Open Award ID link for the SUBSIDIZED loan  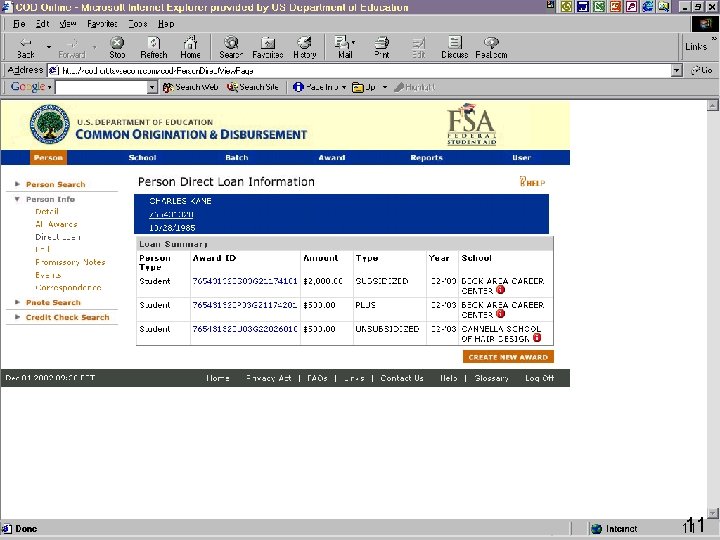click(x=245, y=281)
